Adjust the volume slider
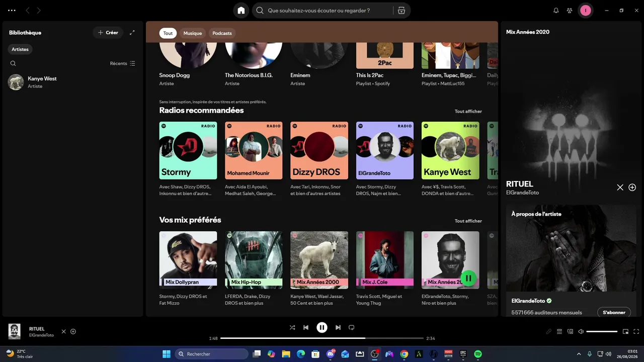The image size is (644, 362). pos(602,332)
